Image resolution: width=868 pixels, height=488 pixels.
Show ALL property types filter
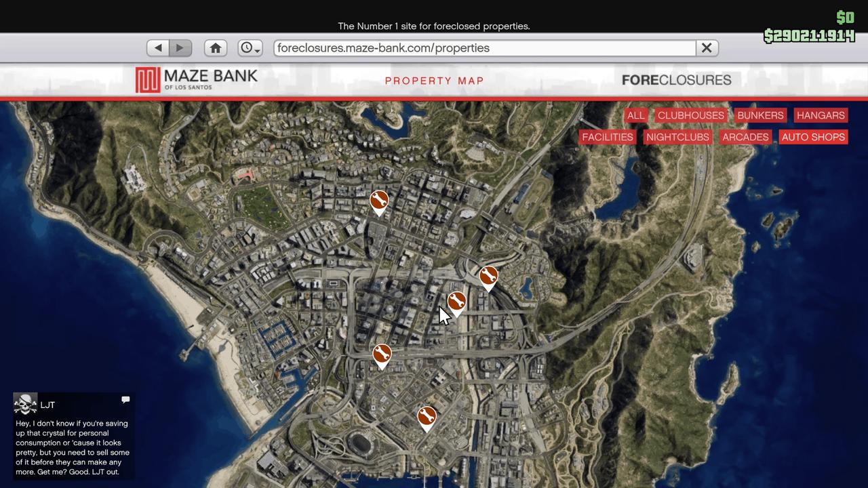click(635, 115)
